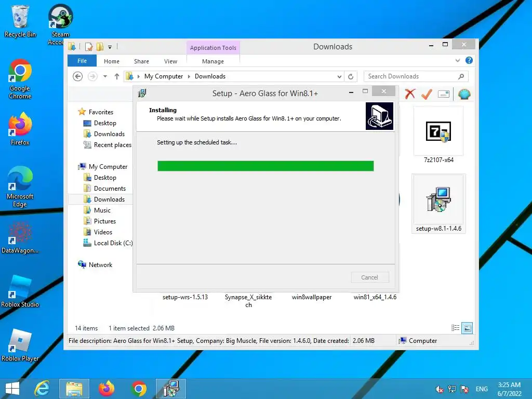Viewport: 532px width, 399px height.
Task: Click the taskbar clock showing 3:25 AM
Action: tap(509, 389)
